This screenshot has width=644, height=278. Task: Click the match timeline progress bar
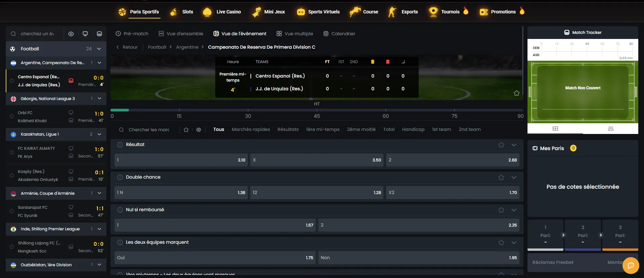point(317,110)
